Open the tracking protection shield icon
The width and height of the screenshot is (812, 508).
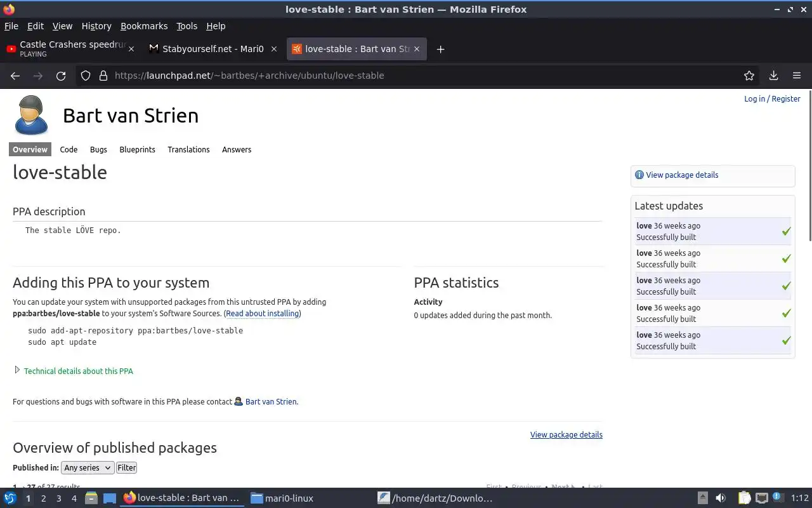86,76
